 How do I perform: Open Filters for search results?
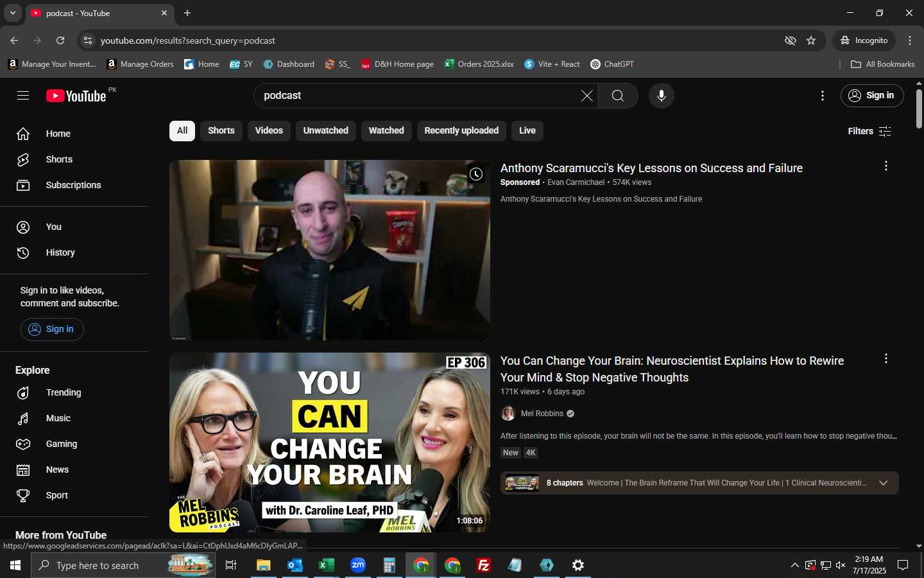869,131
